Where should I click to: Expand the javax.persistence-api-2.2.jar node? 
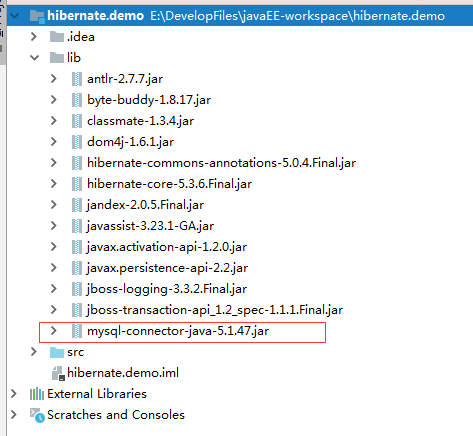click(x=54, y=268)
